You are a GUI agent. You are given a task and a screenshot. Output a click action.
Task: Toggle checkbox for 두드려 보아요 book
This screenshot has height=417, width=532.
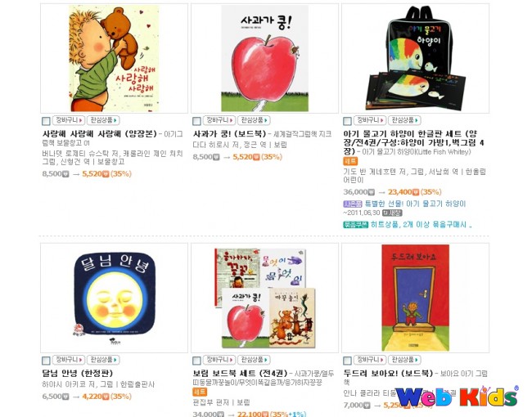(347, 361)
